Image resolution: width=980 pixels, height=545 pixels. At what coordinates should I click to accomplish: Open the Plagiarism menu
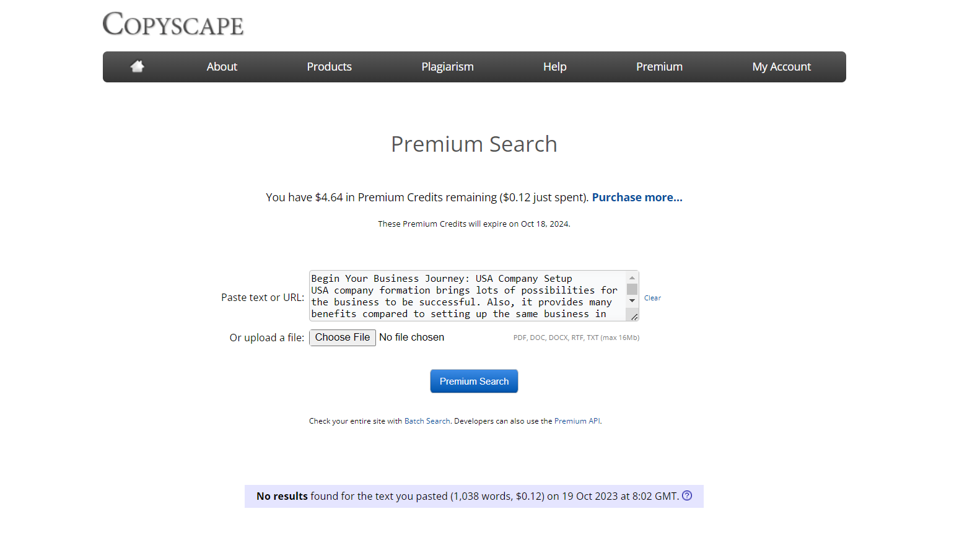tap(447, 67)
